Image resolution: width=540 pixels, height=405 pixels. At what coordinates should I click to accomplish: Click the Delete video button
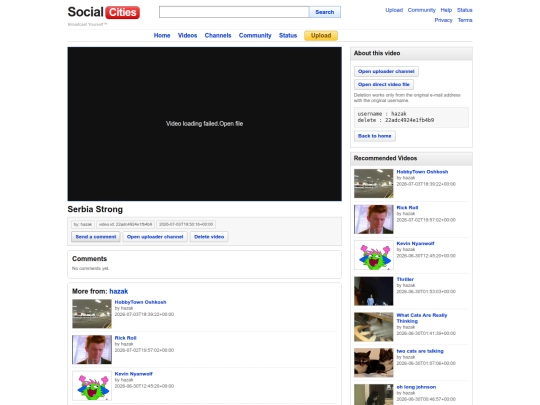point(209,237)
